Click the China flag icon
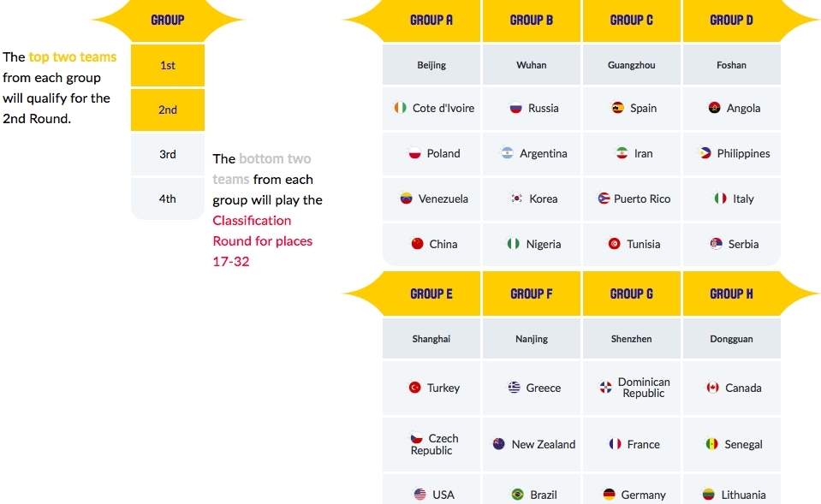Image resolution: width=821 pixels, height=504 pixels. [x=418, y=244]
